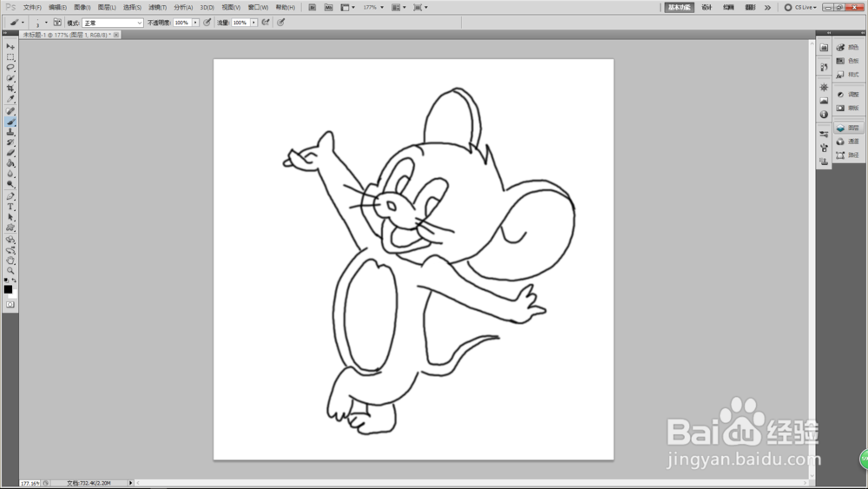Viewport: 868px width, 489px height.
Task: Open the 滤镜(T) menu
Action: 158,7
